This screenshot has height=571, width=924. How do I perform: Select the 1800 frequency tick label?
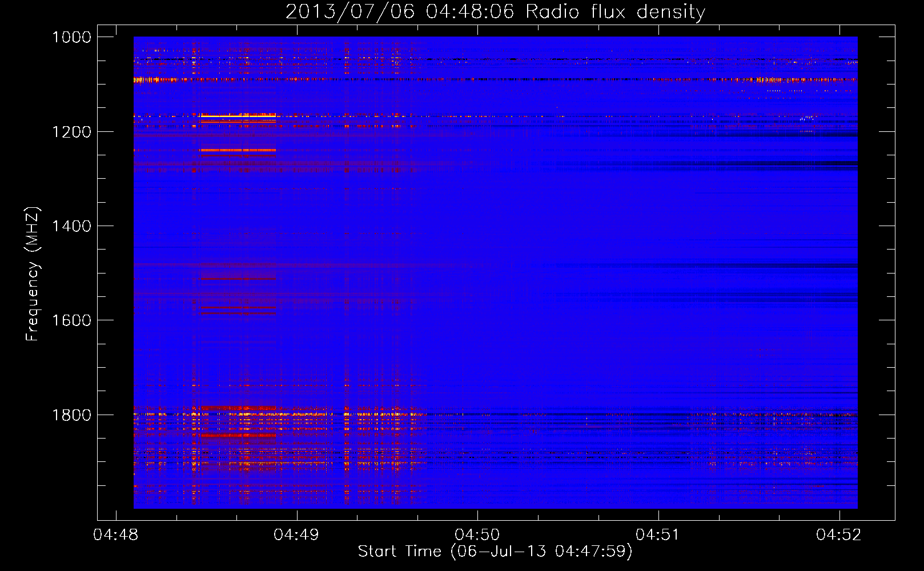click(71, 415)
